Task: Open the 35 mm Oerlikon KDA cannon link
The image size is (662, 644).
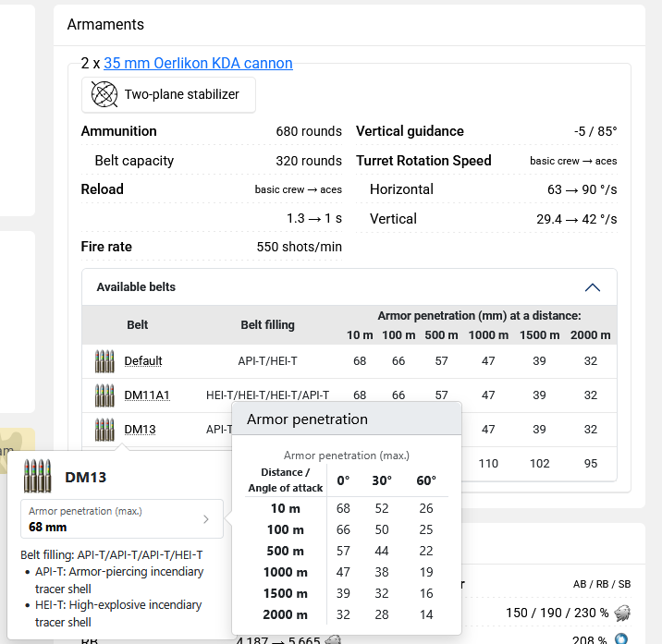Action: (x=198, y=64)
